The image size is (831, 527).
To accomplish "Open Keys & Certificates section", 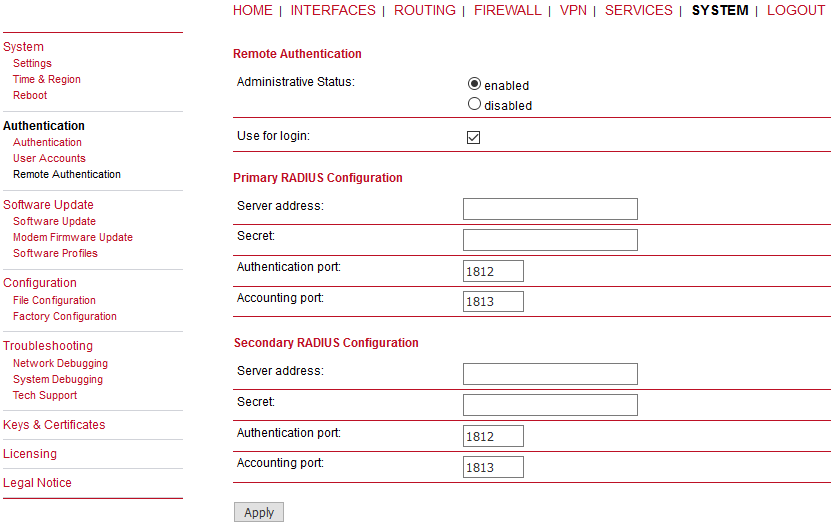I will click(x=54, y=425).
